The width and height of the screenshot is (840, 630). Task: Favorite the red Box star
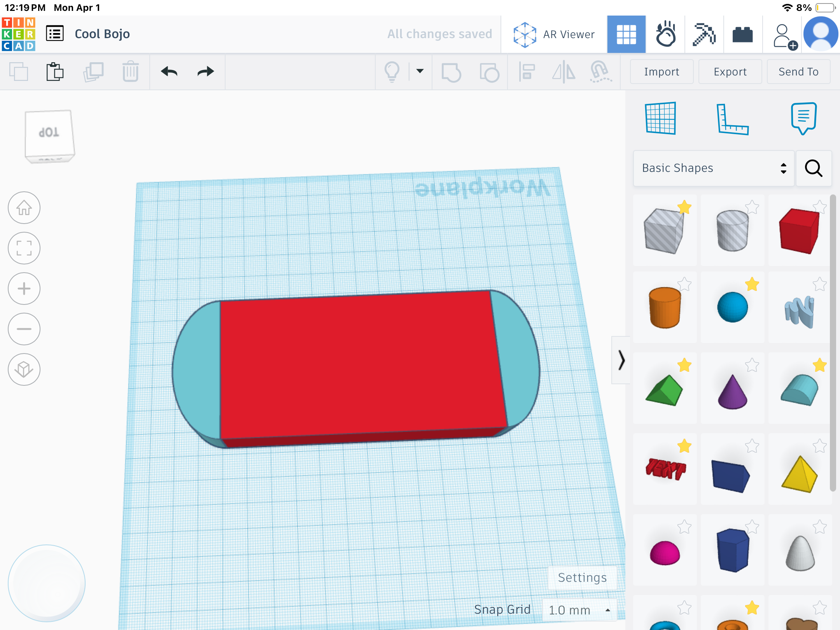[x=820, y=207]
